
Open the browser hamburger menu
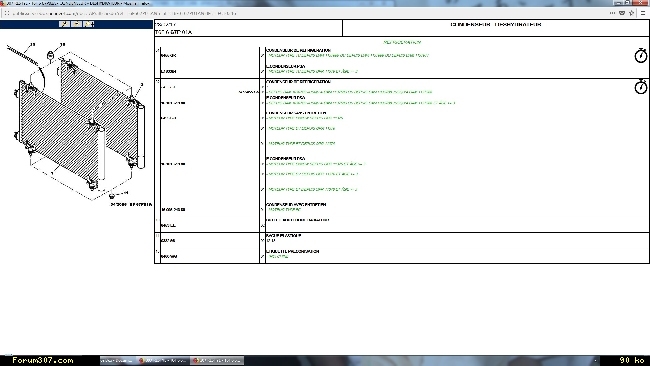click(643, 13)
